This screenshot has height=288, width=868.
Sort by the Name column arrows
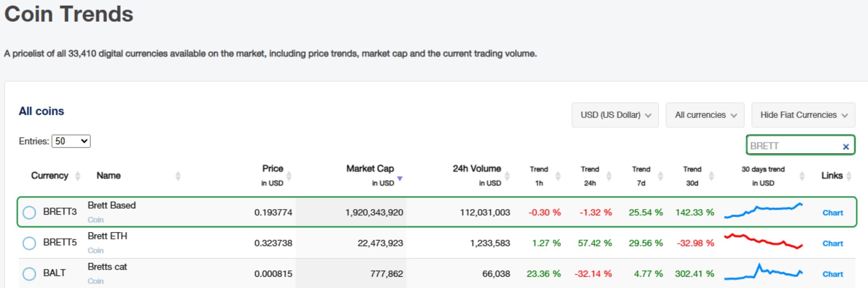click(178, 176)
